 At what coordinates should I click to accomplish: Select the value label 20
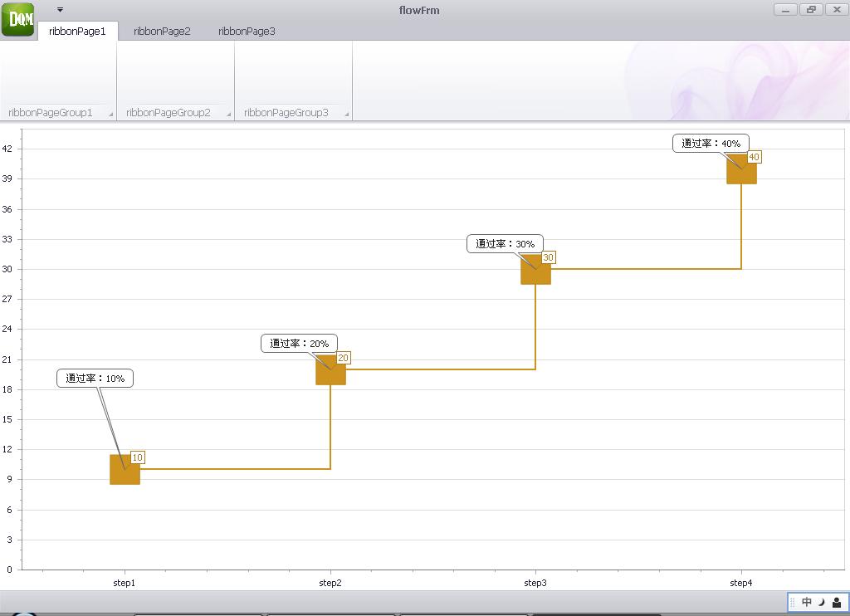click(x=343, y=357)
